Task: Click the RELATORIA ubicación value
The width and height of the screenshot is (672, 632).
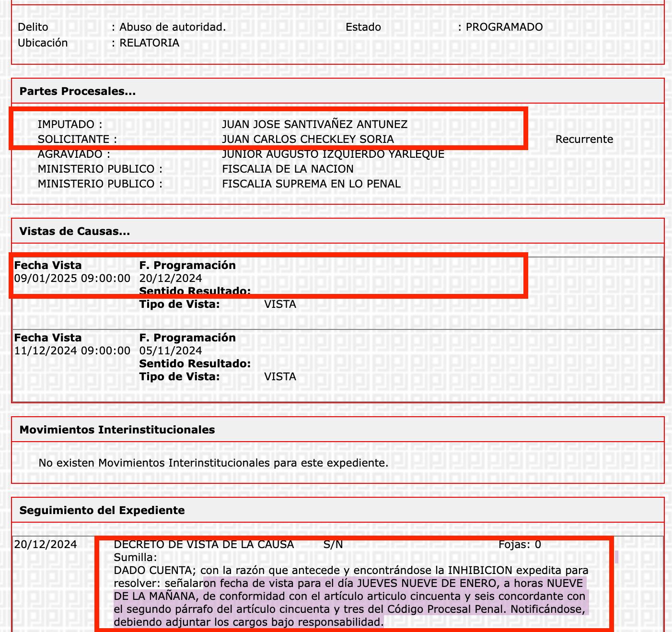Action: pyautogui.click(x=149, y=43)
